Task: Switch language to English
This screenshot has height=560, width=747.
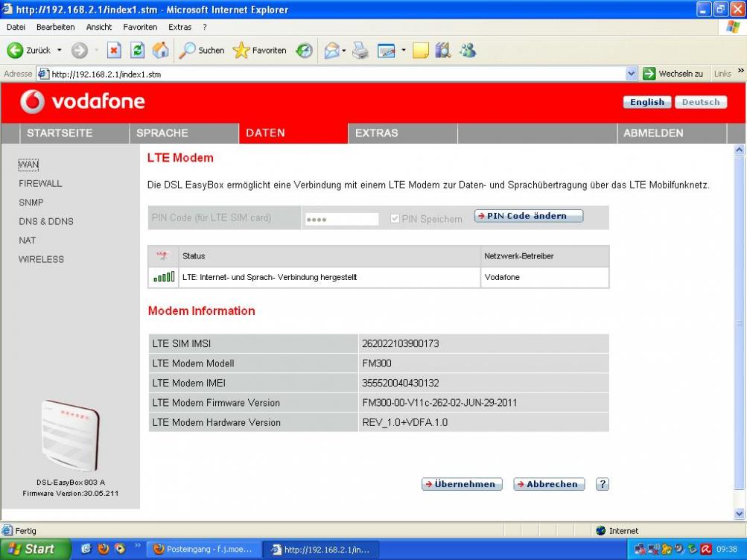Action: [x=647, y=102]
